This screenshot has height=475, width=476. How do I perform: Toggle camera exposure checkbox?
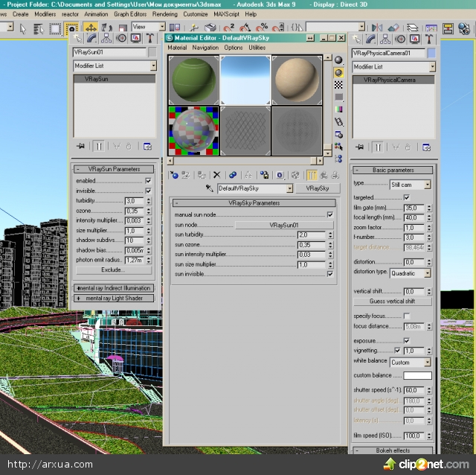coord(407,341)
